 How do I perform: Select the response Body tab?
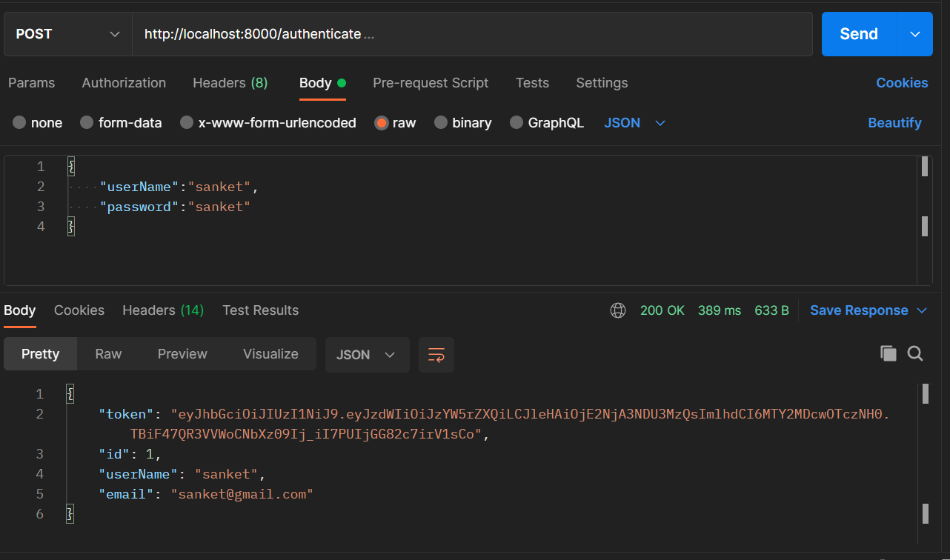click(x=20, y=310)
